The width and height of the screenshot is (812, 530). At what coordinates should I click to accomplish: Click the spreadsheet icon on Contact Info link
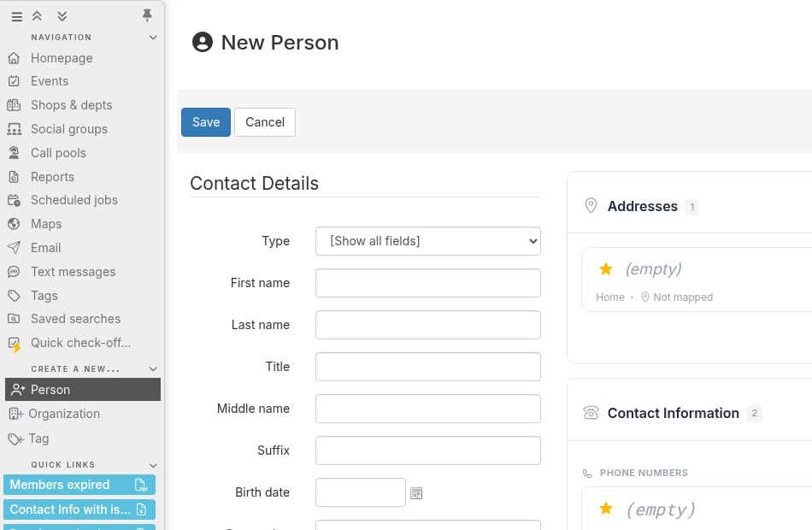click(x=141, y=509)
